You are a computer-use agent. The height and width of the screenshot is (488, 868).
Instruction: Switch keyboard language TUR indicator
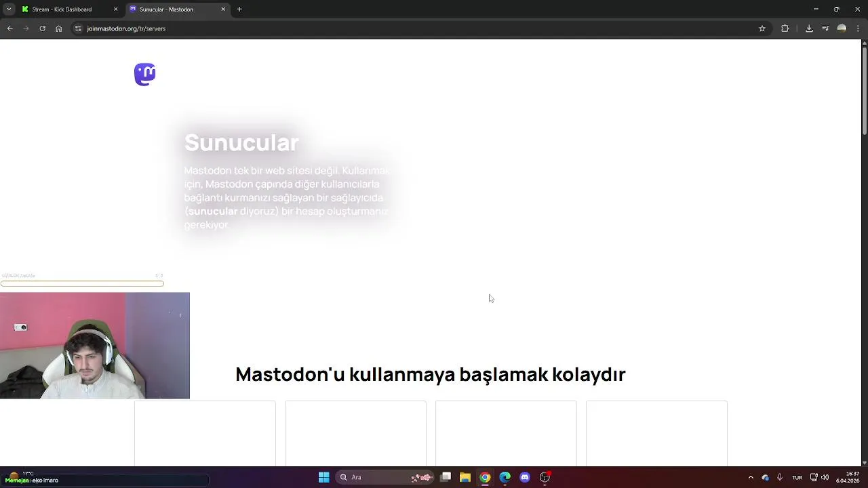[x=797, y=477]
